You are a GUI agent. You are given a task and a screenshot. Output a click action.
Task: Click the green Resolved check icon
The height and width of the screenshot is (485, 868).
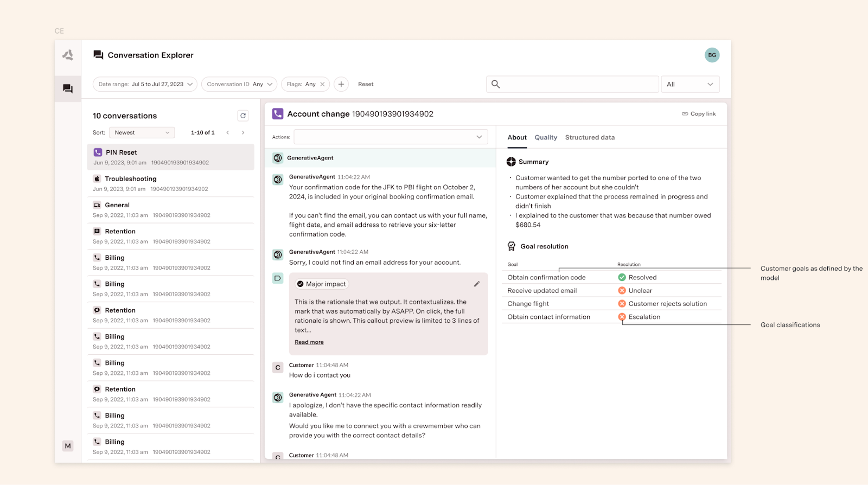[x=622, y=277]
